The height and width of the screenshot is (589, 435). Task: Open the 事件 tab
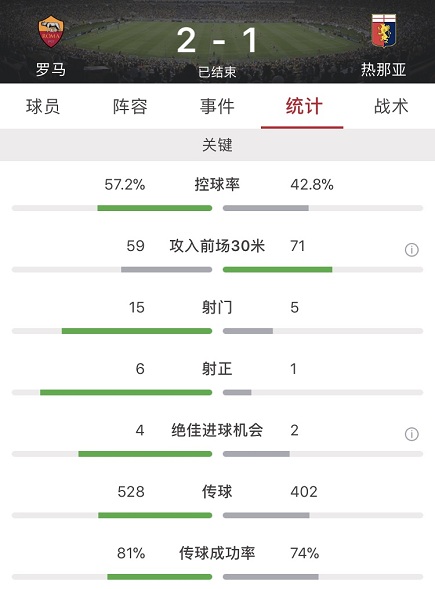tap(217, 106)
